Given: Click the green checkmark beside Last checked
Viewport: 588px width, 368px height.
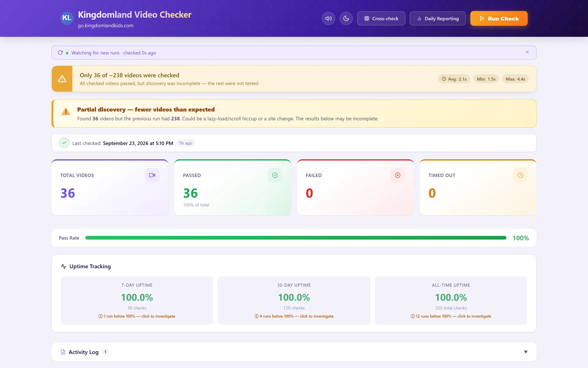Looking at the screenshot, I should pyautogui.click(x=64, y=143).
